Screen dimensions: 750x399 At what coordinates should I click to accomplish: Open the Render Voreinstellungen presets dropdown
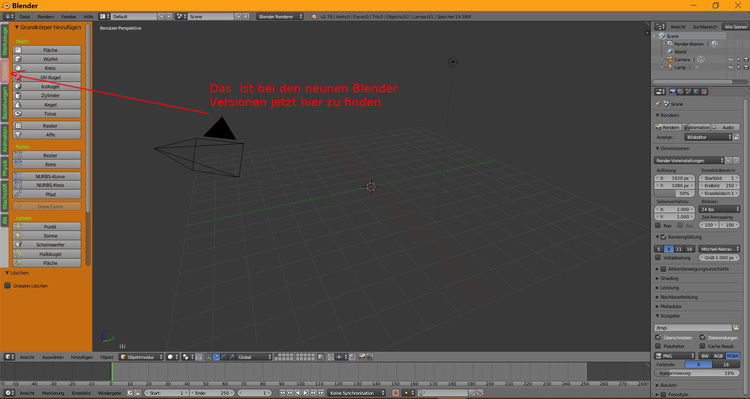coord(689,160)
